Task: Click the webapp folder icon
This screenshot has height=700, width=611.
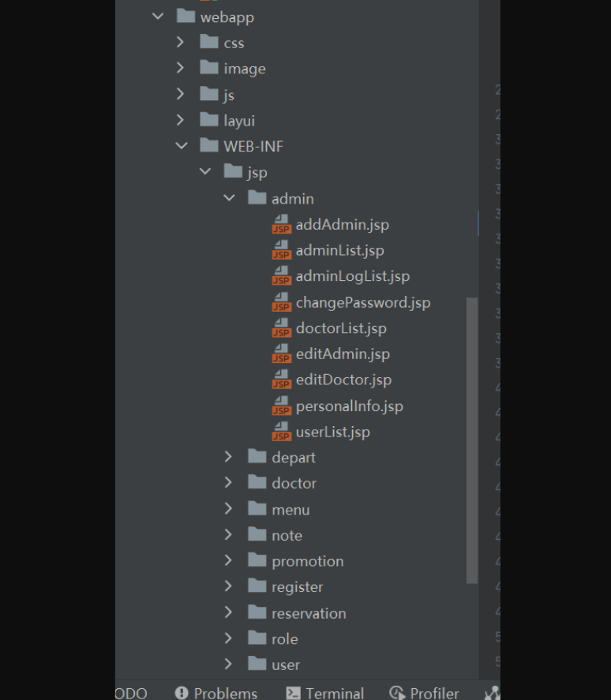Action: tap(186, 17)
